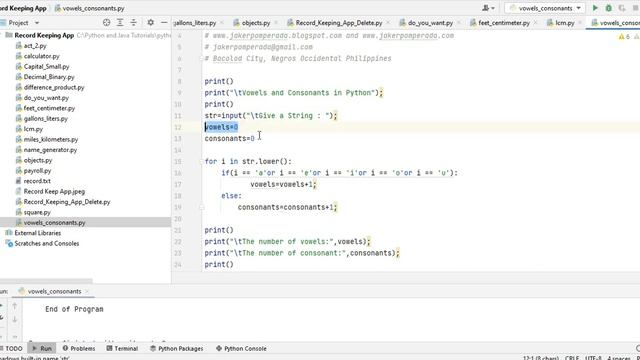Close the objects.py tab
The height and width of the screenshot is (360, 640).
[276, 23]
